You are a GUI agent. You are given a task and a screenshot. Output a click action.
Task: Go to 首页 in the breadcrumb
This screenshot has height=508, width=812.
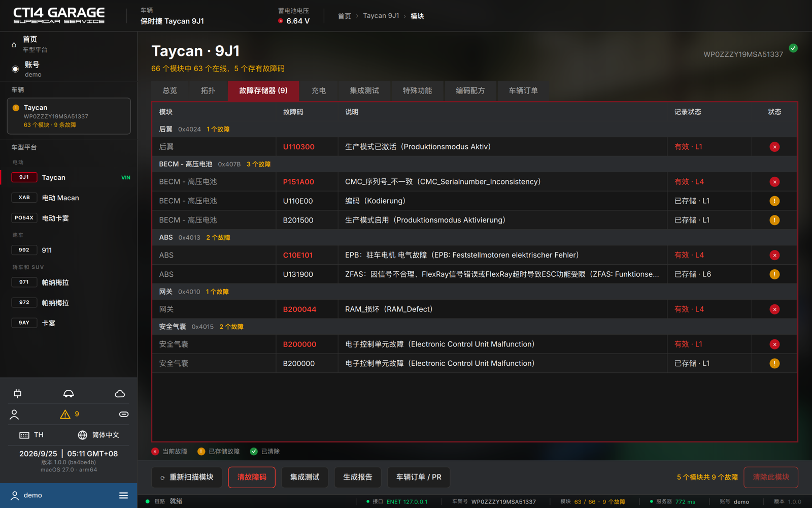[345, 16]
